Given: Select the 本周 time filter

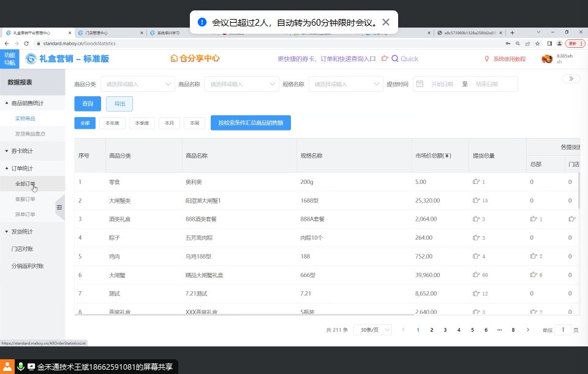Looking at the screenshot, I should (194, 123).
